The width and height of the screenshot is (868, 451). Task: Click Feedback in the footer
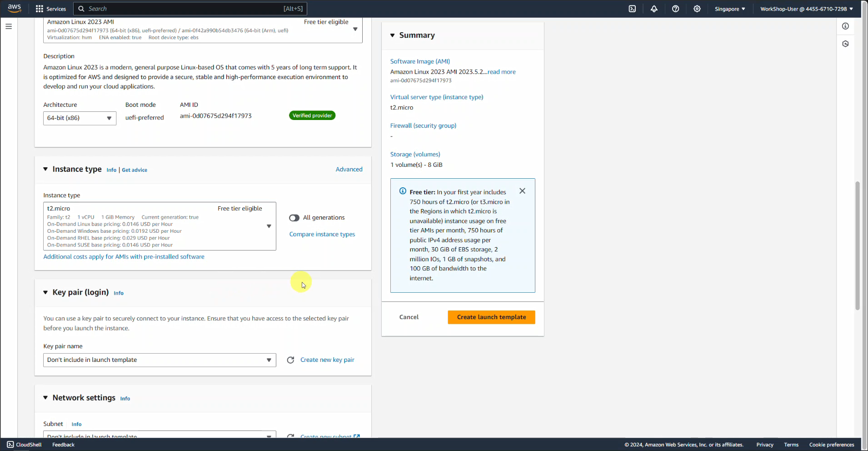point(63,445)
